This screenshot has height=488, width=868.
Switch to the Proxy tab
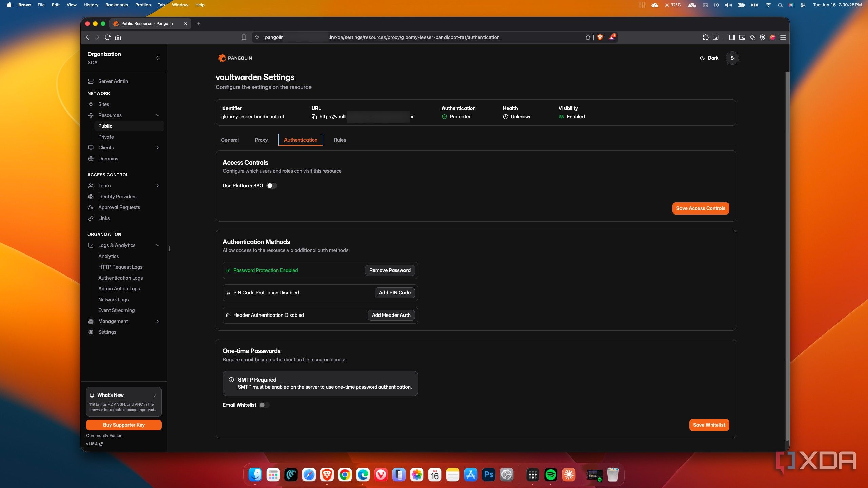261,140
